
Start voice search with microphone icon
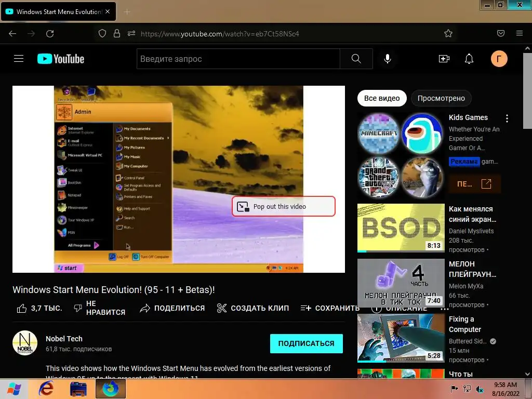pyautogui.click(x=388, y=59)
